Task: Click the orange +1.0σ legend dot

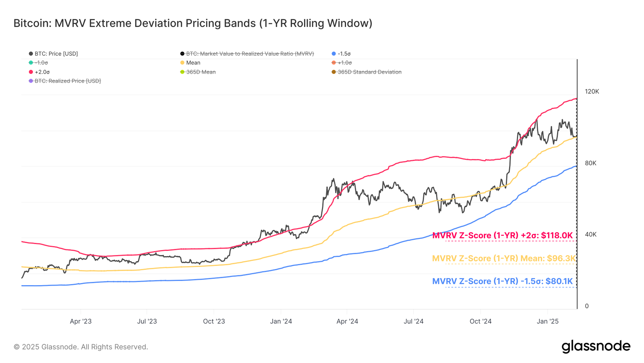Action: pyautogui.click(x=334, y=63)
